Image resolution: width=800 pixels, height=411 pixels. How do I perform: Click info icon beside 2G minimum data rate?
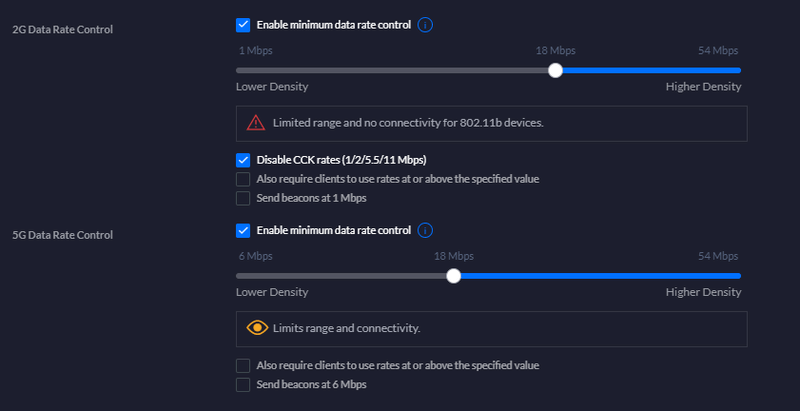pyautogui.click(x=425, y=24)
